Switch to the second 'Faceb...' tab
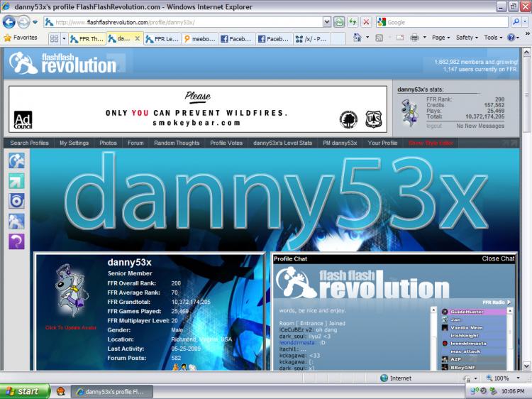The width and height of the screenshot is (532, 399). pyautogui.click(x=275, y=39)
